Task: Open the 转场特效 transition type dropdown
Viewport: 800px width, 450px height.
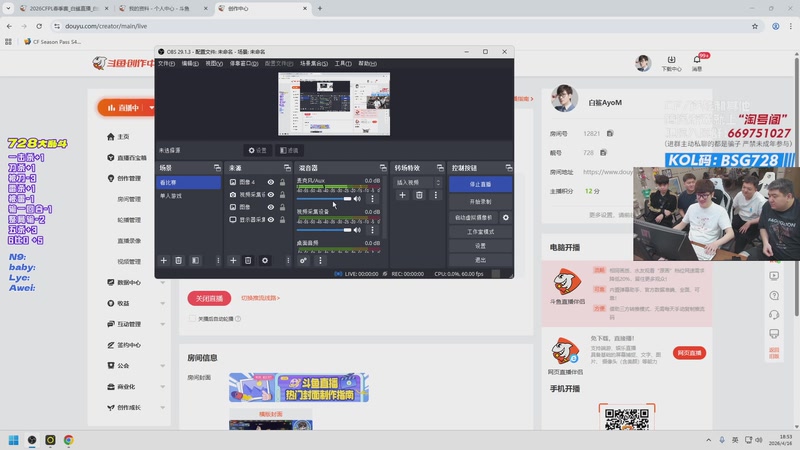Action: pos(418,182)
